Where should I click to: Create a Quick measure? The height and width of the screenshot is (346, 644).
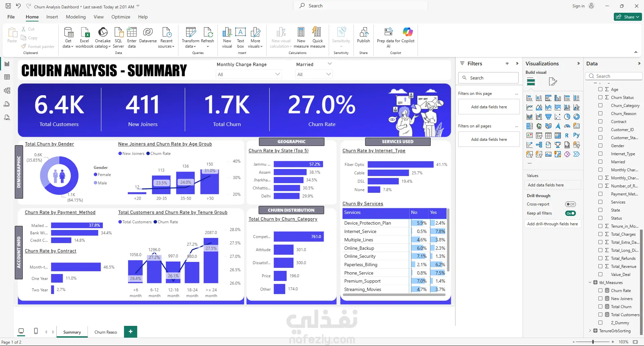(318, 38)
